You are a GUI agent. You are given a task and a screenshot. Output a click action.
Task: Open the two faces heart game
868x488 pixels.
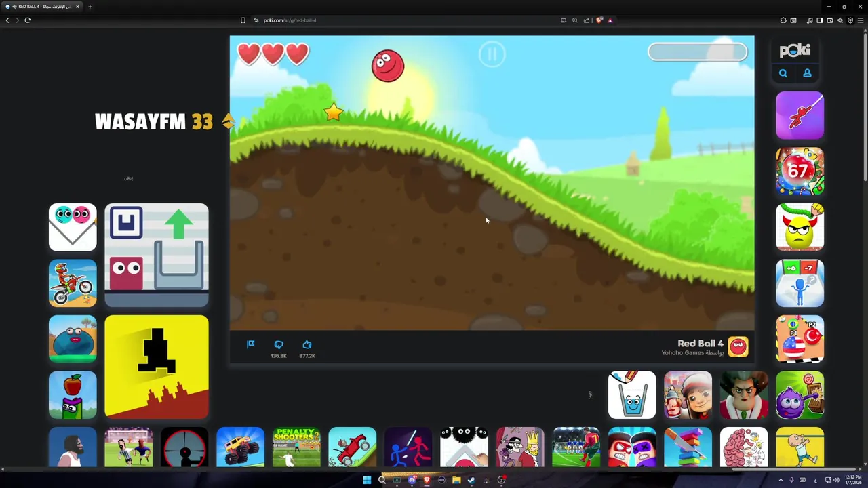[73, 227]
